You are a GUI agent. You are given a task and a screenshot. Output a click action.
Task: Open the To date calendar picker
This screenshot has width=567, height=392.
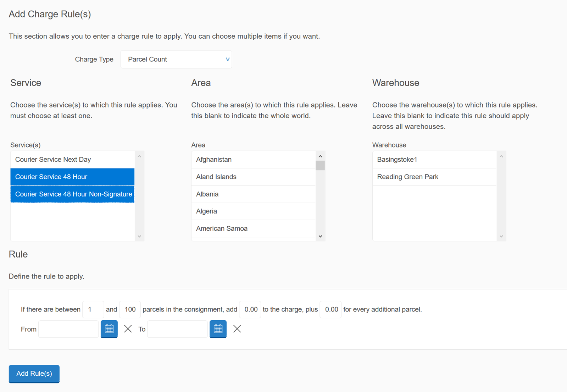pos(218,329)
